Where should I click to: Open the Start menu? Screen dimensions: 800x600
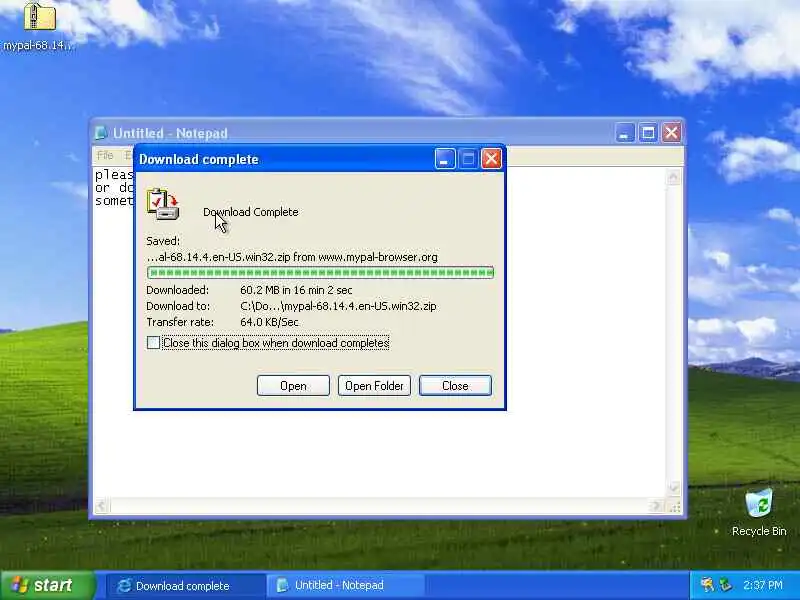(48, 585)
